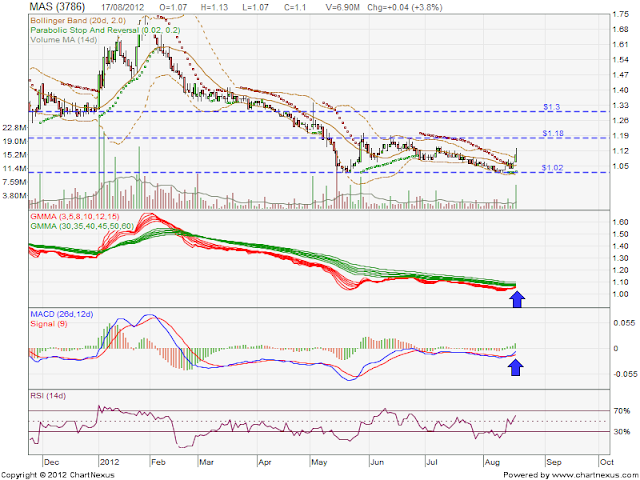The width and height of the screenshot is (640, 480).
Task: Click the blue arrow in GMMA panel
Action: [517, 299]
